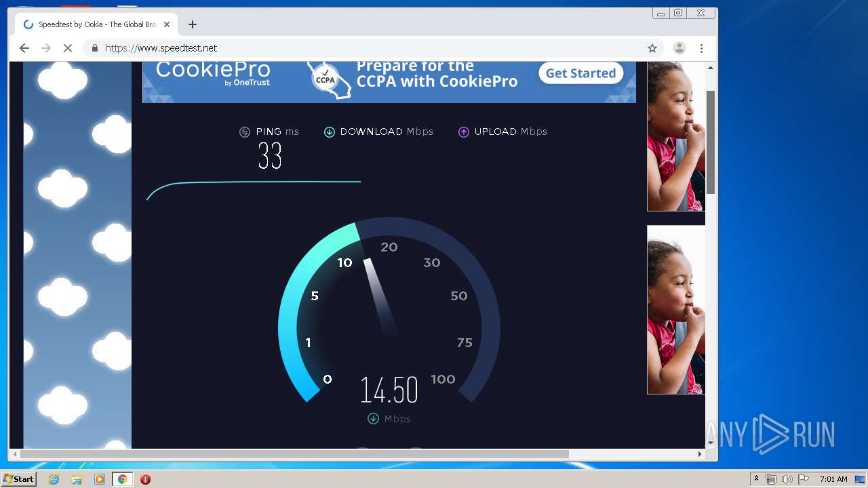This screenshot has width=868, height=488.
Task: Click the Show desktop button
Action: (x=861, y=479)
